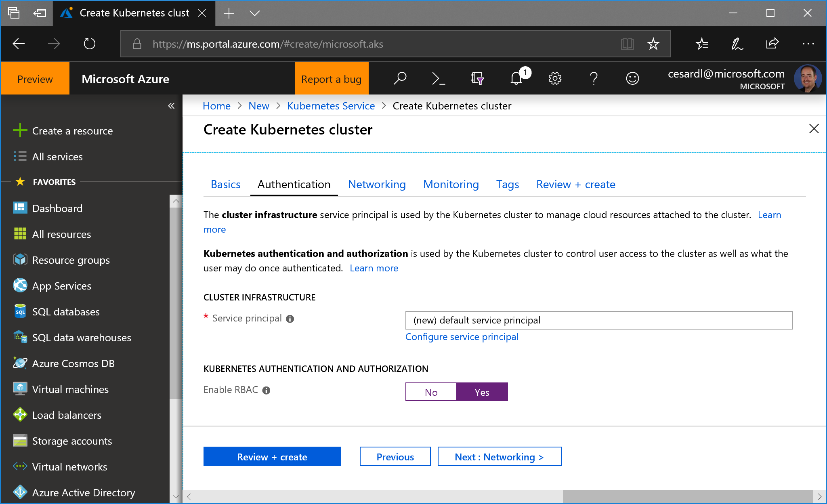The height and width of the screenshot is (504, 827).
Task: Set Enable RBAC to No
Action: (431, 392)
